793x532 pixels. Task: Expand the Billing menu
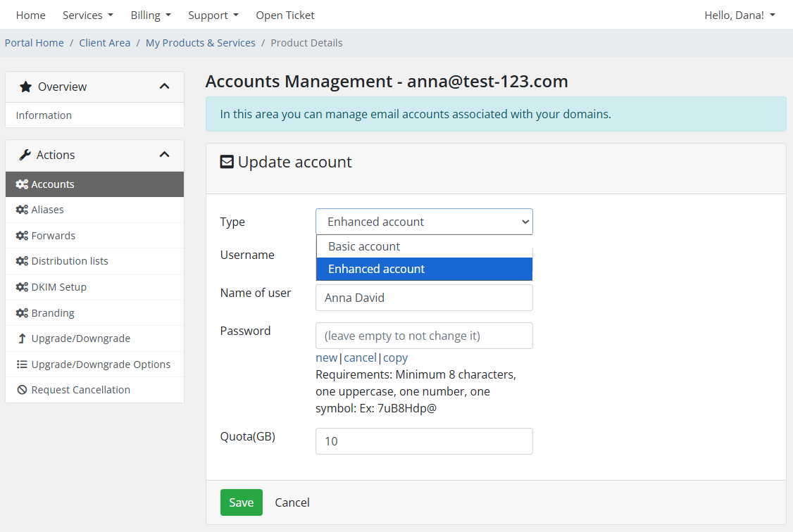(151, 15)
